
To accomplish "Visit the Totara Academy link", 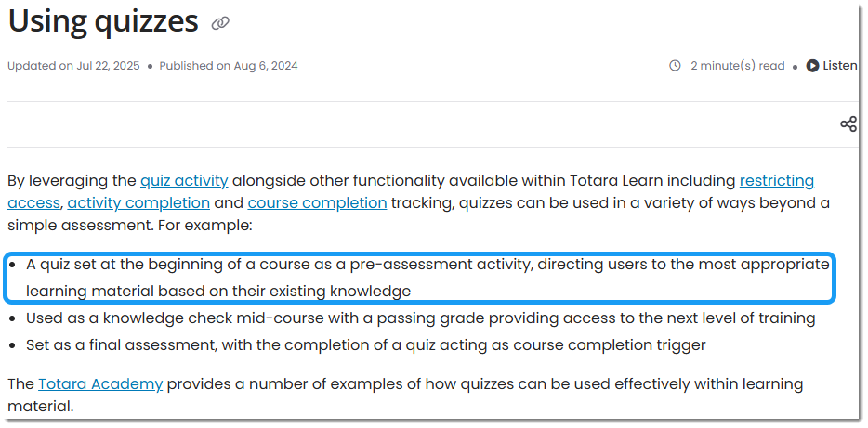I will point(100,383).
